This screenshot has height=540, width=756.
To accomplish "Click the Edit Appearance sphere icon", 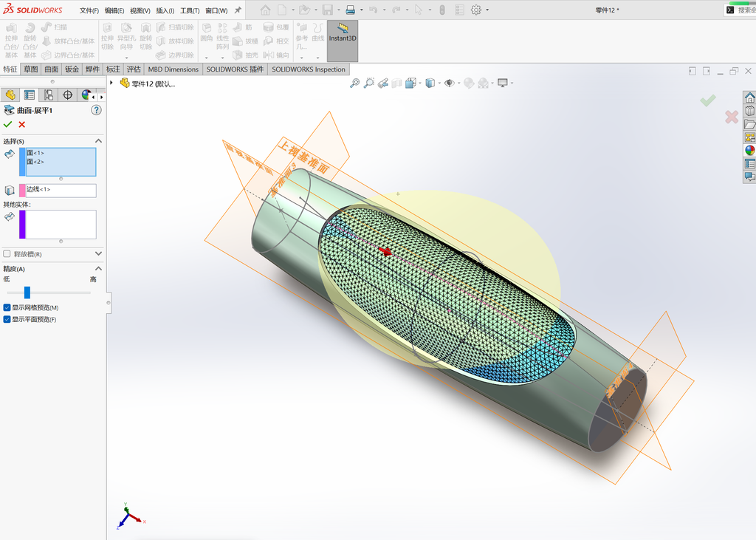I will pos(469,83).
